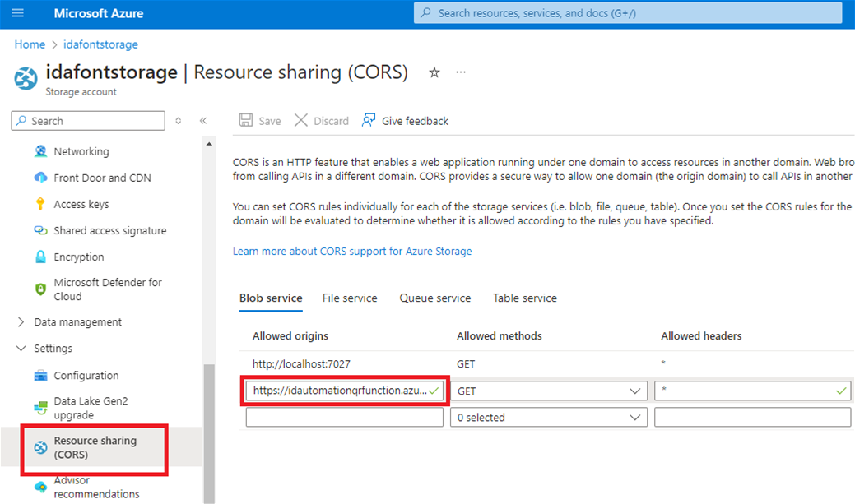Collapse the Settings section
Screen dimensions: 855x504
[x=21, y=348]
